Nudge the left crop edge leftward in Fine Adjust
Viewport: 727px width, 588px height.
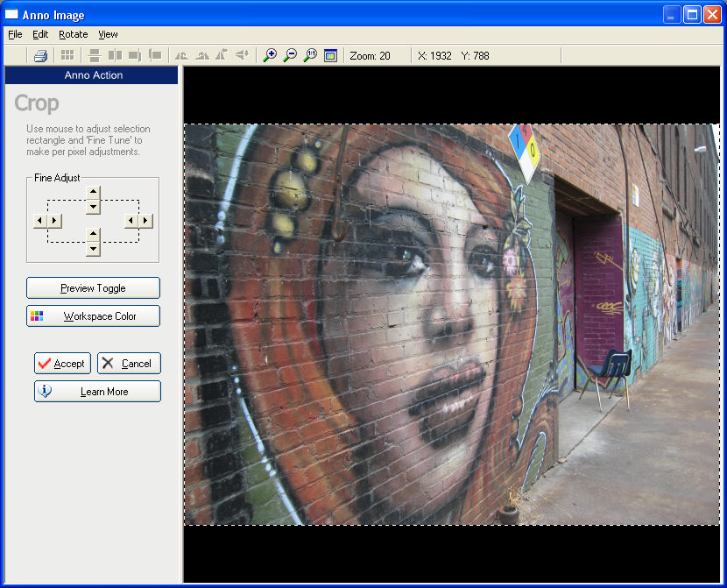pyautogui.click(x=39, y=221)
